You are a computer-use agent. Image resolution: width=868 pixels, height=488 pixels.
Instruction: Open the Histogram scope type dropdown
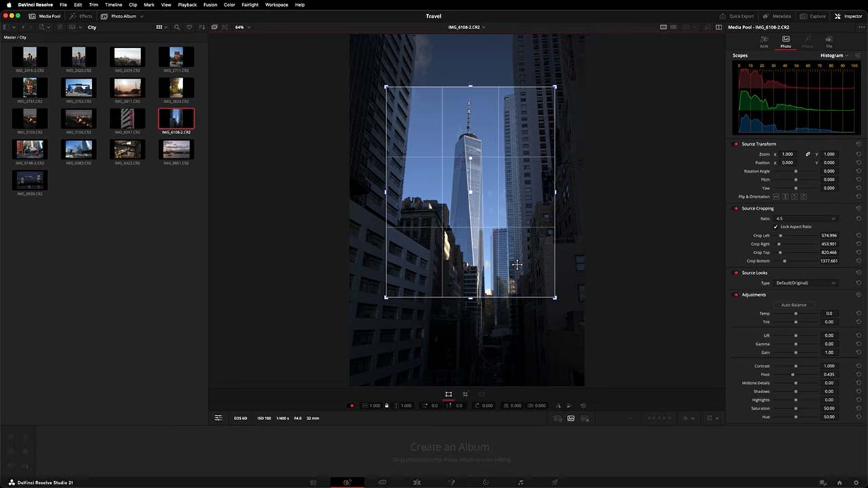834,56
